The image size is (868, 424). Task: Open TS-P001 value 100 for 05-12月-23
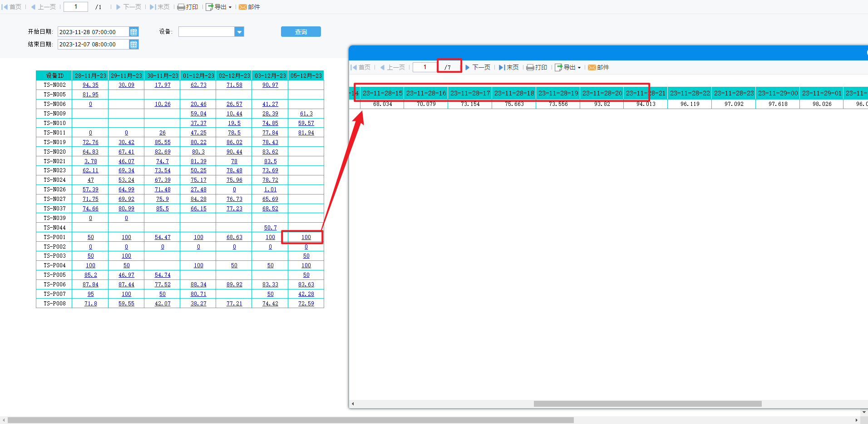306,237
